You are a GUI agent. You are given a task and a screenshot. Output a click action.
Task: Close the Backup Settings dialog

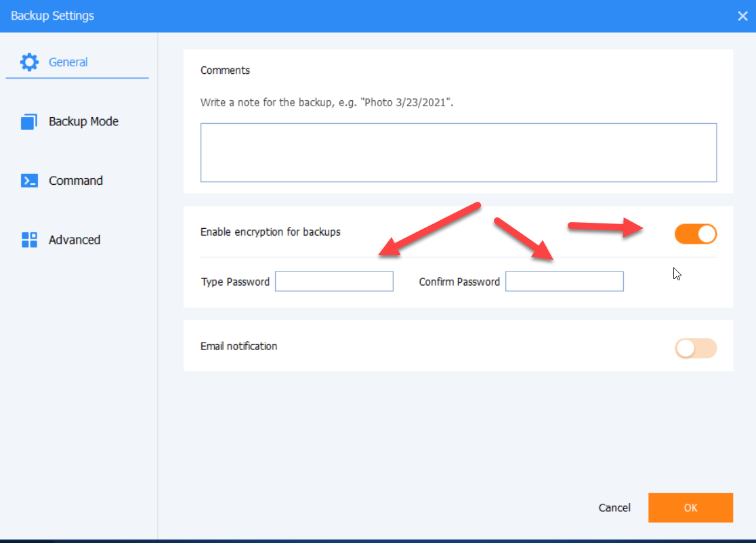742,16
